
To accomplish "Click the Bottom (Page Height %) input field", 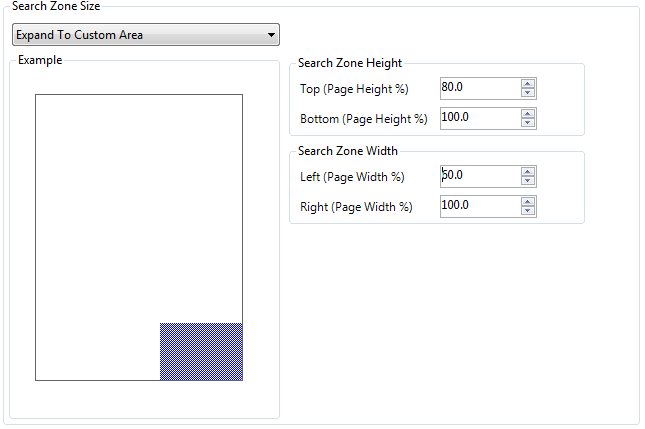I will tap(479, 118).
